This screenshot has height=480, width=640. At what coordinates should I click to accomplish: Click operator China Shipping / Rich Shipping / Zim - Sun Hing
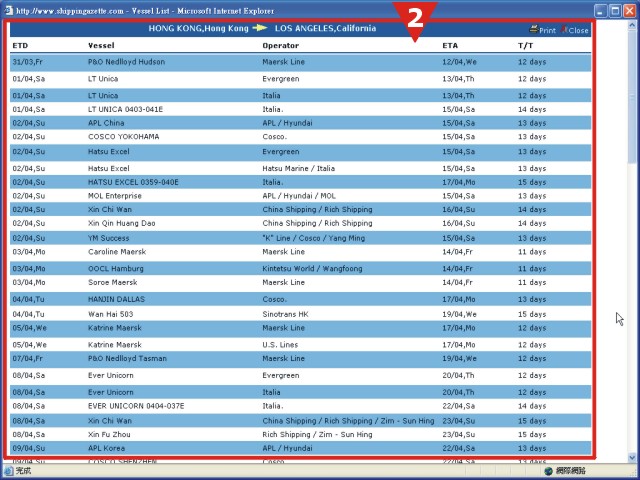click(x=348, y=421)
